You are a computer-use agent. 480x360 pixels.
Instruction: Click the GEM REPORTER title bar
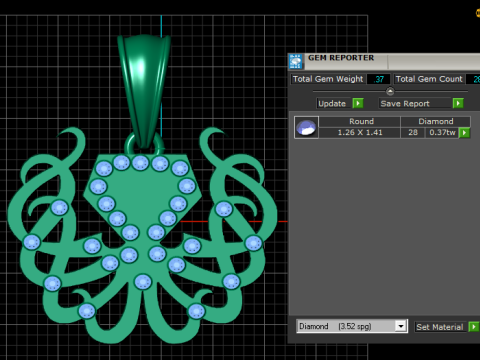(383, 61)
